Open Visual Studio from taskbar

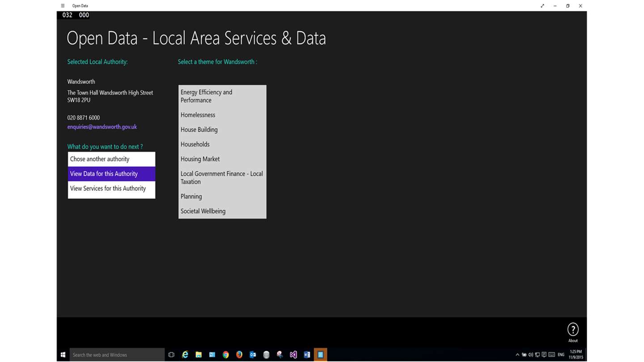click(x=293, y=355)
